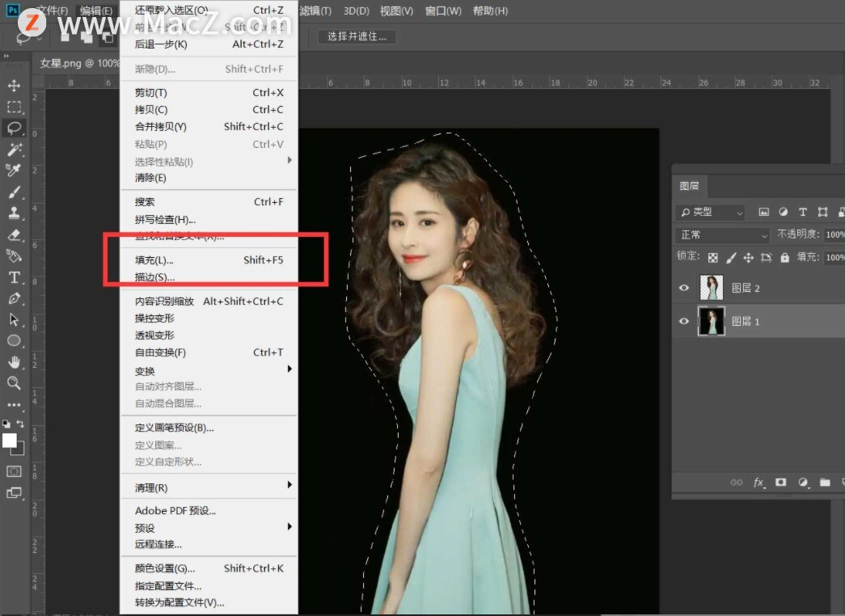Toggle shape layer filter icon

[822, 212]
